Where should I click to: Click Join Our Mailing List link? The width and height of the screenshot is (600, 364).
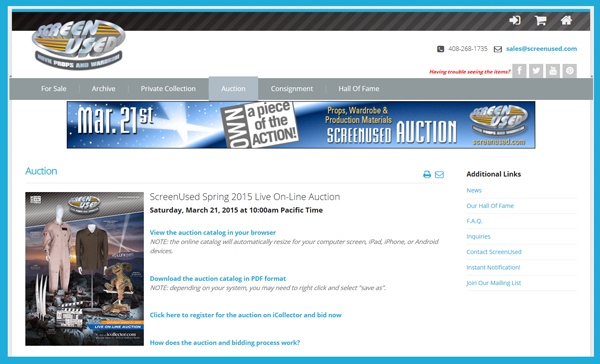(494, 283)
